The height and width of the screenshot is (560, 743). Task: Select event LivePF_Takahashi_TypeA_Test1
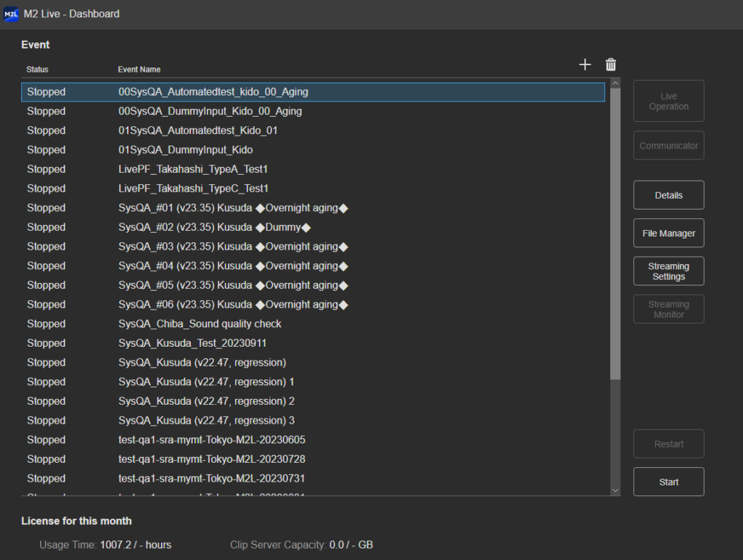click(x=193, y=169)
